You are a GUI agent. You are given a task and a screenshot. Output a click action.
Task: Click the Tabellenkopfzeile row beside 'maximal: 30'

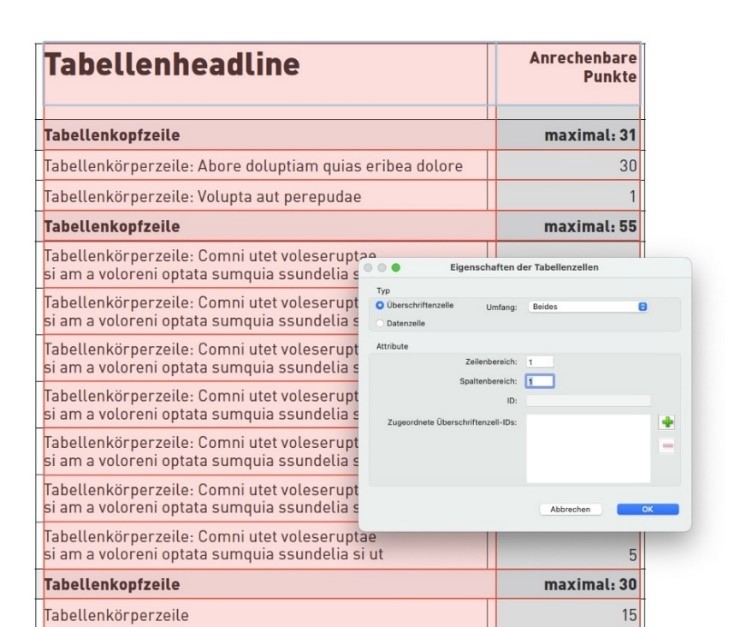coord(269,584)
